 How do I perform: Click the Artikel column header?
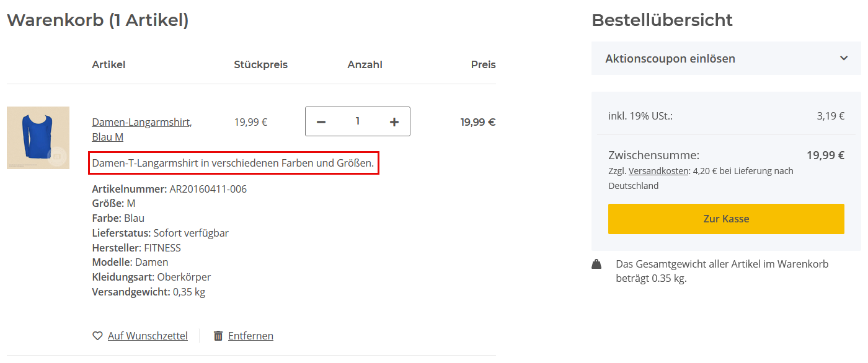click(108, 64)
